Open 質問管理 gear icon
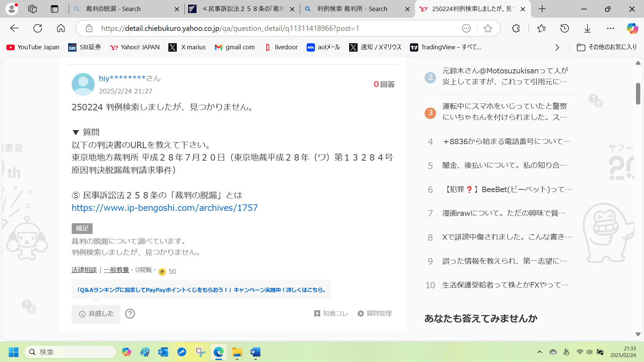 (x=361, y=313)
